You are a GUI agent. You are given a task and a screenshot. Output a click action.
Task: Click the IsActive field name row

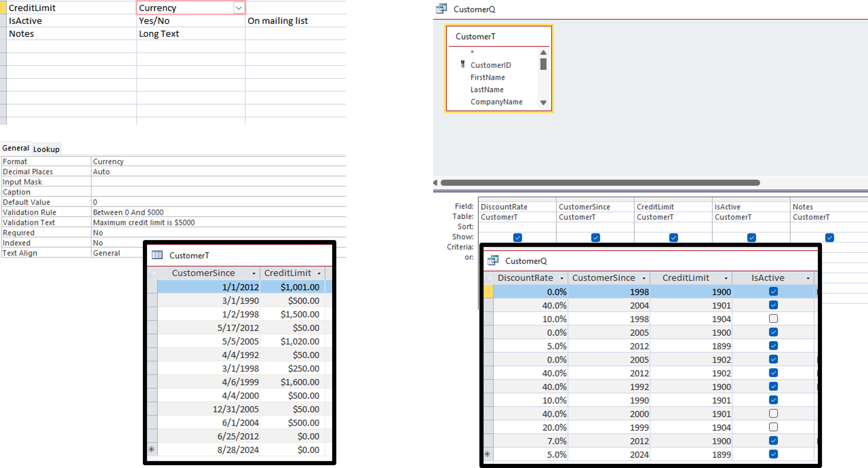point(25,21)
